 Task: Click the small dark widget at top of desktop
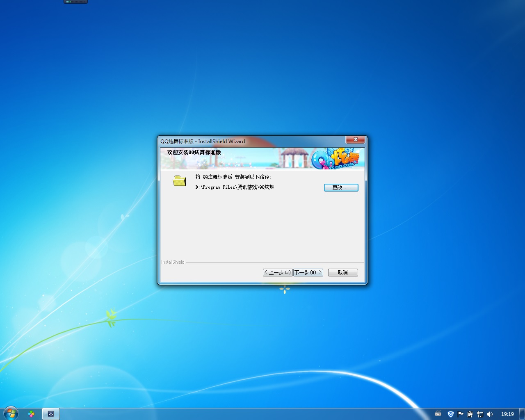pos(76,2)
